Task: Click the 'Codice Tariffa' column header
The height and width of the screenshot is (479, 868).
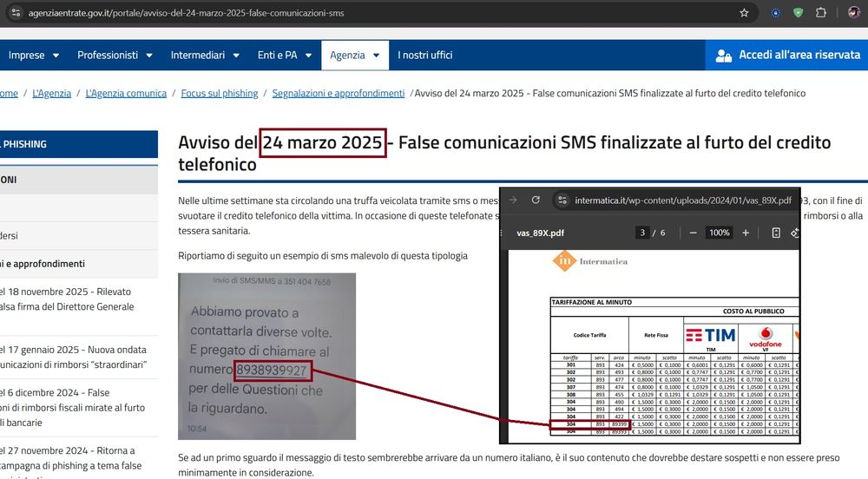Action: tap(589, 335)
